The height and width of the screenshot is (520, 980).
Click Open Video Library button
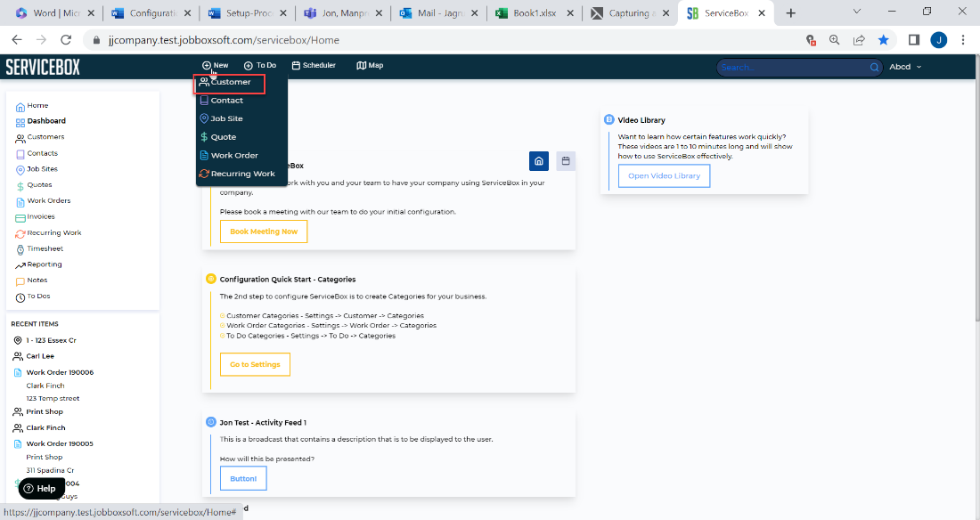coord(665,175)
